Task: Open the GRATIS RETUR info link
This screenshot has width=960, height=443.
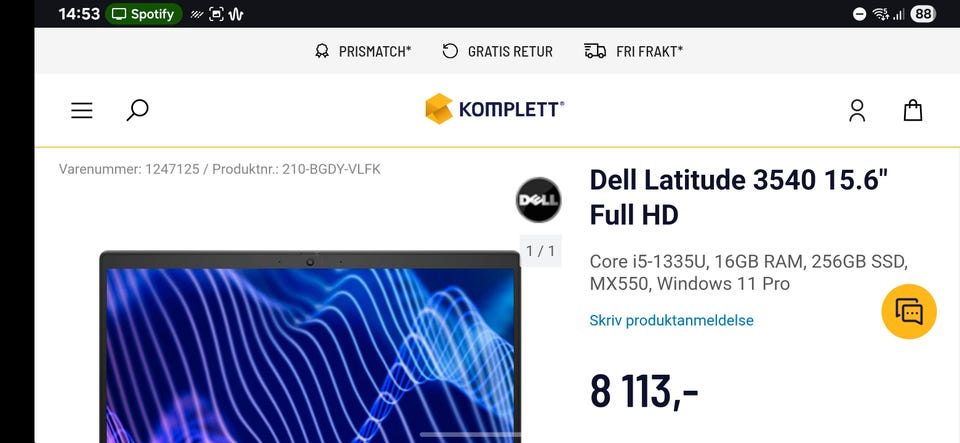Action: pyautogui.click(x=510, y=52)
